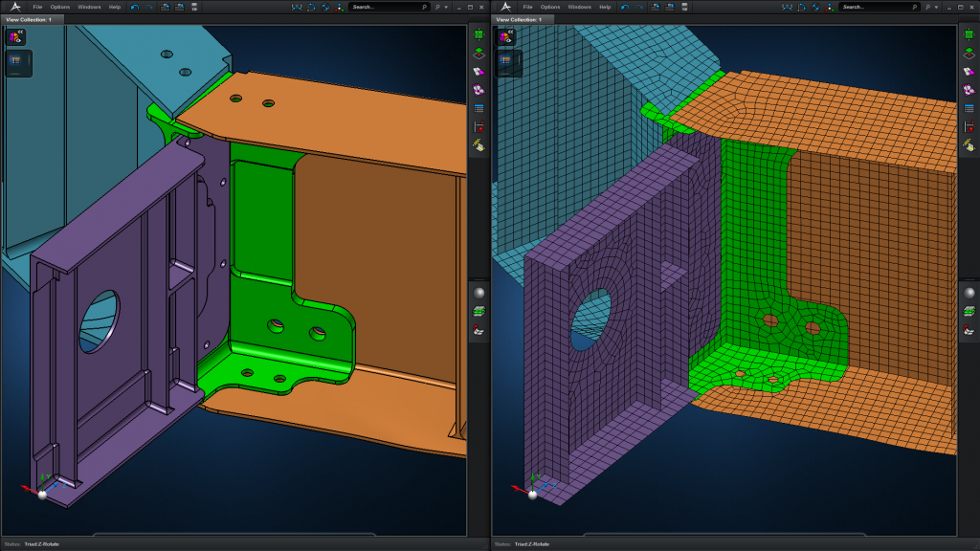This screenshot has height=551, width=980.
Task: Click the redo arrow in the meshed-model window
Action: [x=638, y=7]
